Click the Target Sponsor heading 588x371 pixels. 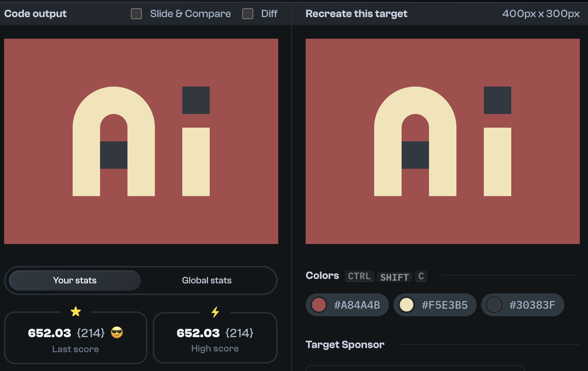click(345, 345)
